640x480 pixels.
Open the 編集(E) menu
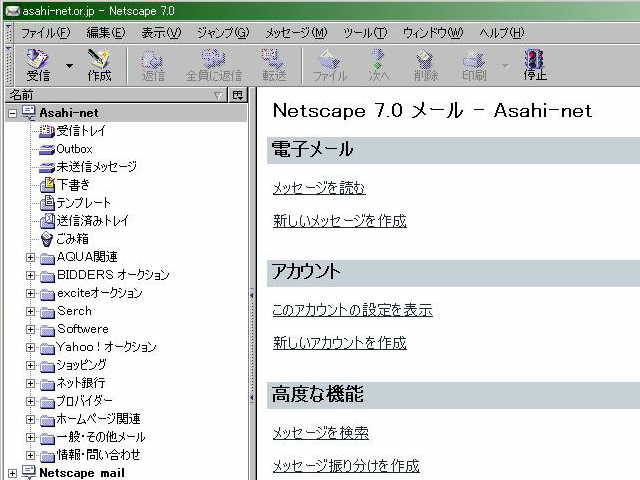[105, 33]
